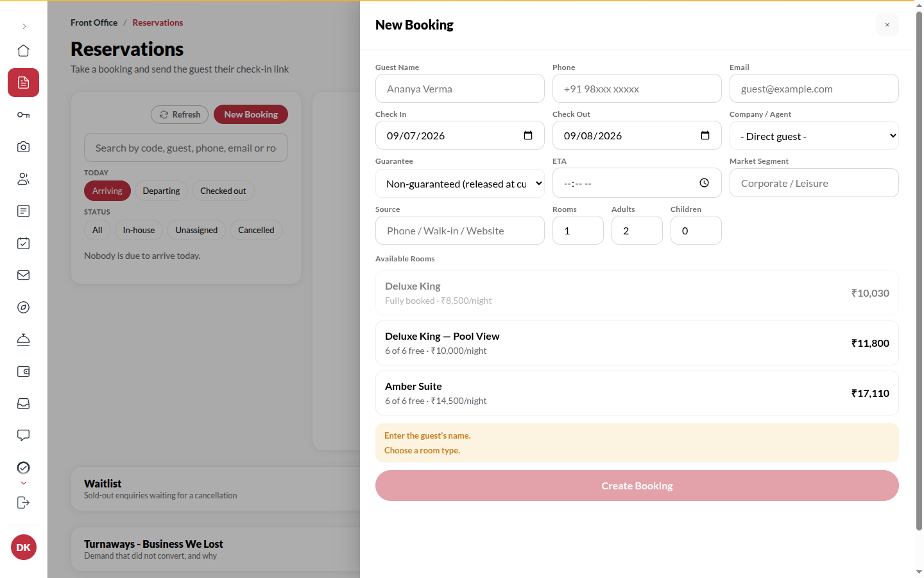Open the inbox tray icon in the sidebar
The width and height of the screenshot is (924, 578).
click(24, 404)
